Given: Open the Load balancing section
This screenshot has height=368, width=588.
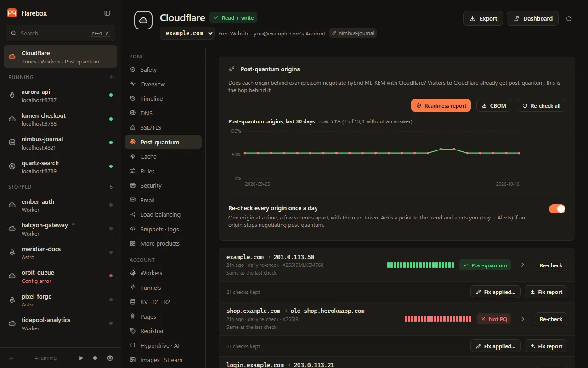Looking at the screenshot, I should click(x=163, y=214).
